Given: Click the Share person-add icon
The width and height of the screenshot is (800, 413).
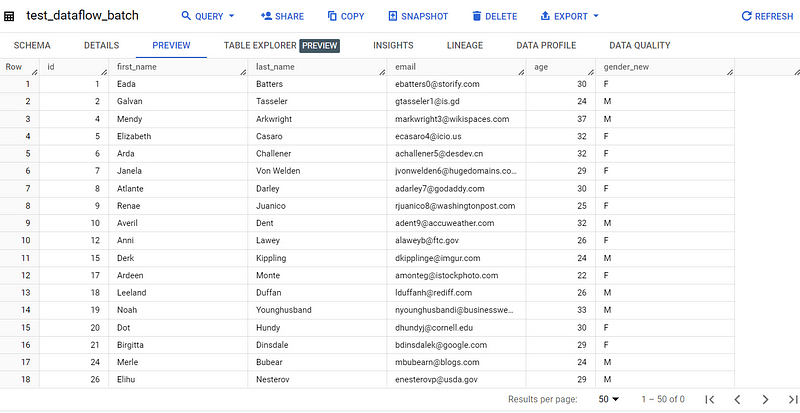Looking at the screenshot, I should pyautogui.click(x=267, y=17).
